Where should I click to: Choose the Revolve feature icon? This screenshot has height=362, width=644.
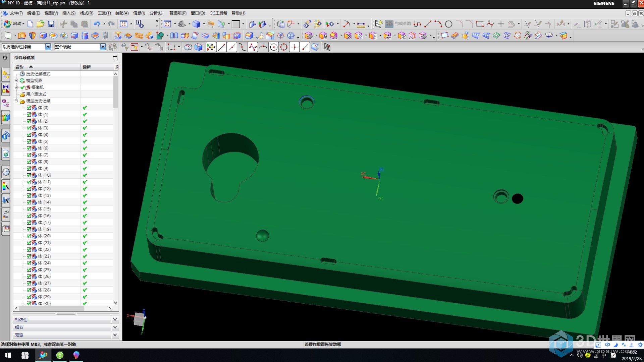33,36
